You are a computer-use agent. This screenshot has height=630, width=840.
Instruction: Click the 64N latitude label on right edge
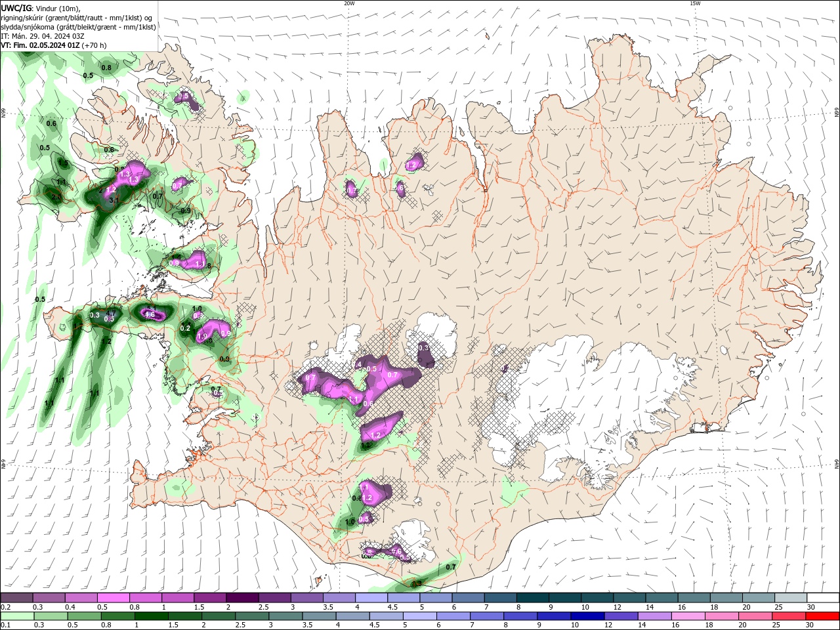[x=837, y=464]
